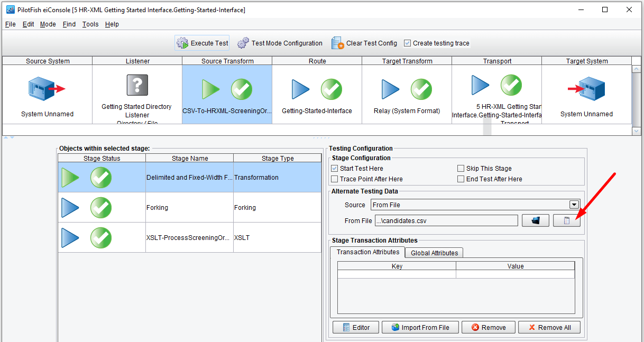Click the Relay (System Format) label
The width and height of the screenshot is (644, 342).
point(407,111)
